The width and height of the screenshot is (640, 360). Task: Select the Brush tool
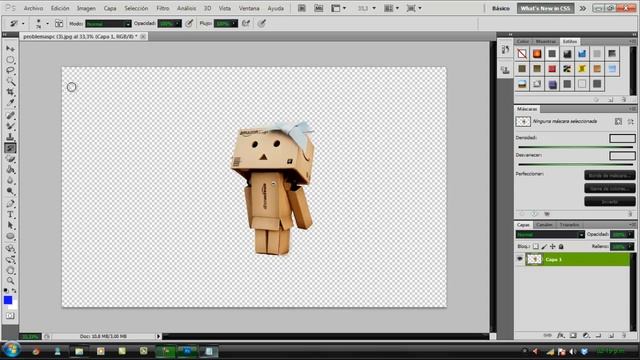pos(10,127)
